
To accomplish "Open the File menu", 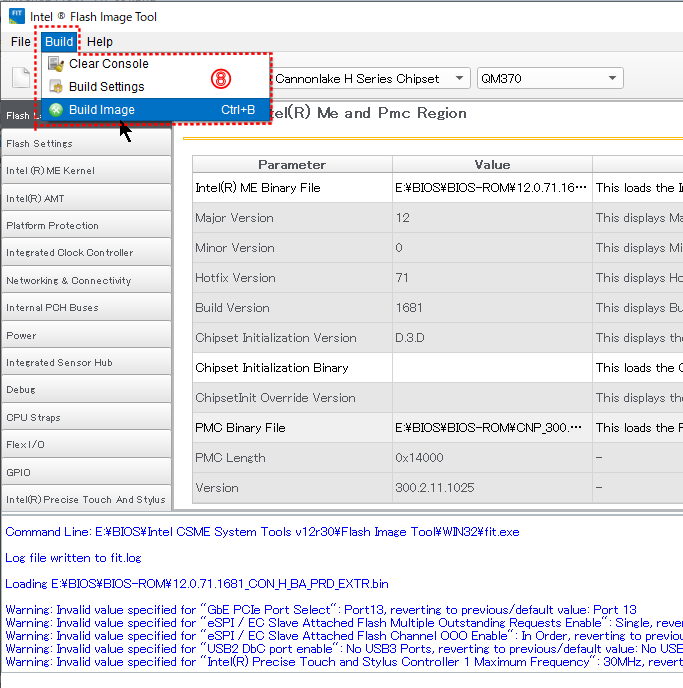I will tap(21, 42).
